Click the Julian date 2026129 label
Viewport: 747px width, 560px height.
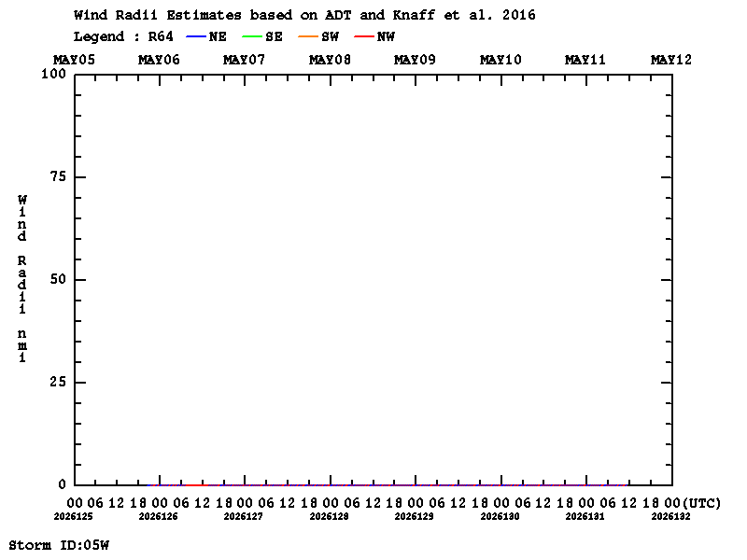[414, 517]
